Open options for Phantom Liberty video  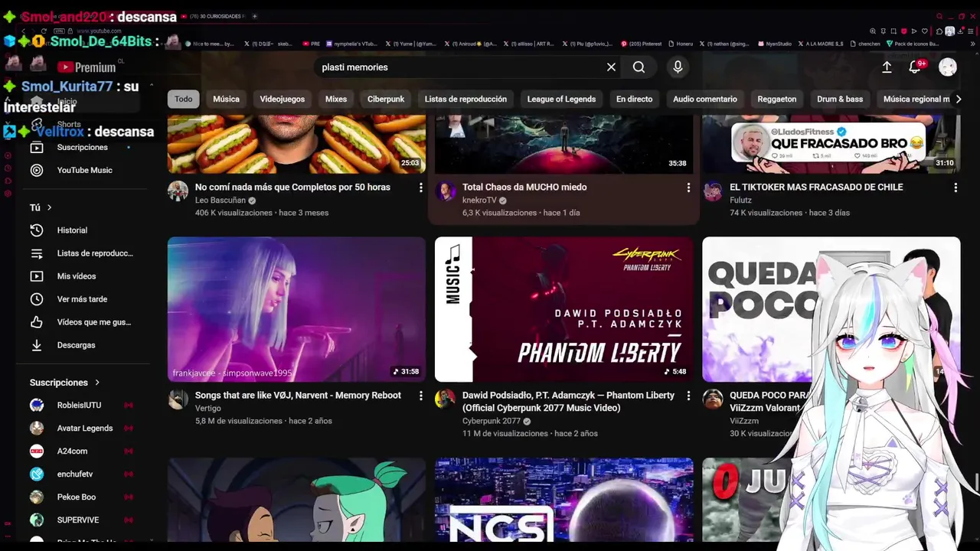[x=688, y=396]
